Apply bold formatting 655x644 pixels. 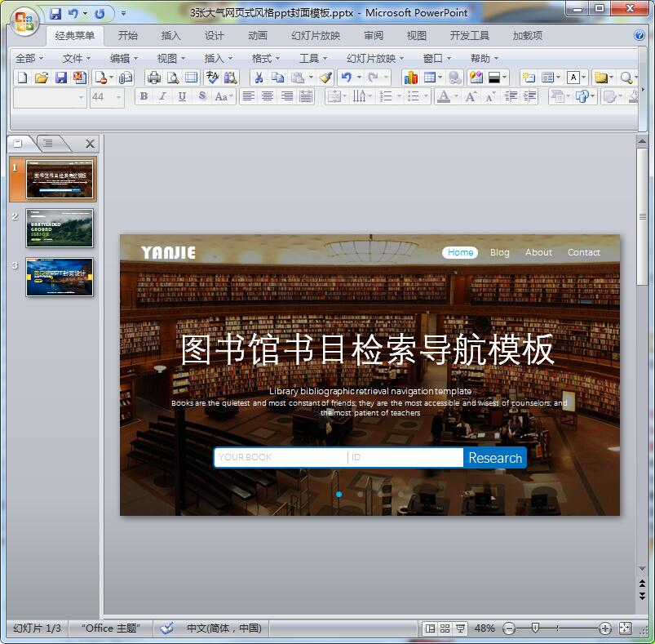click(x=144, y=96)
